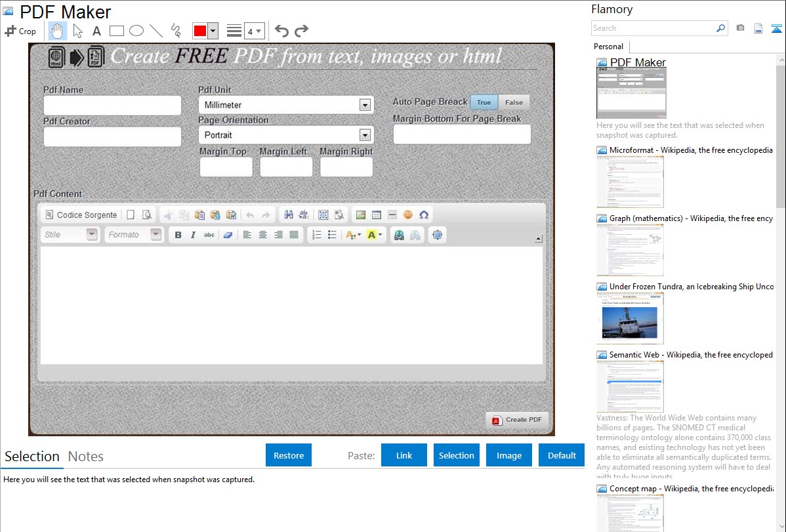Toggle italic formatting in editor

tap(194, 235)
